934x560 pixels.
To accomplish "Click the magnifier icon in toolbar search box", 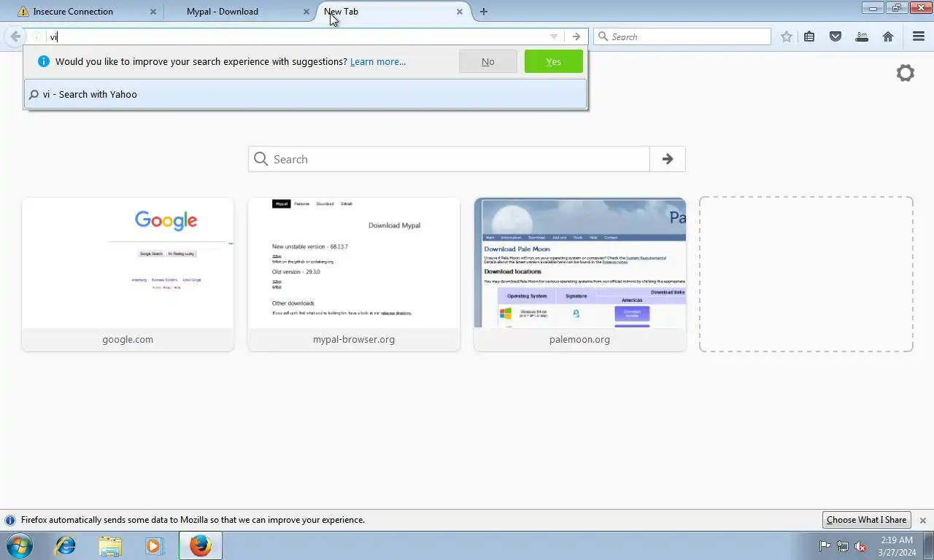I will tap(603, 36).
